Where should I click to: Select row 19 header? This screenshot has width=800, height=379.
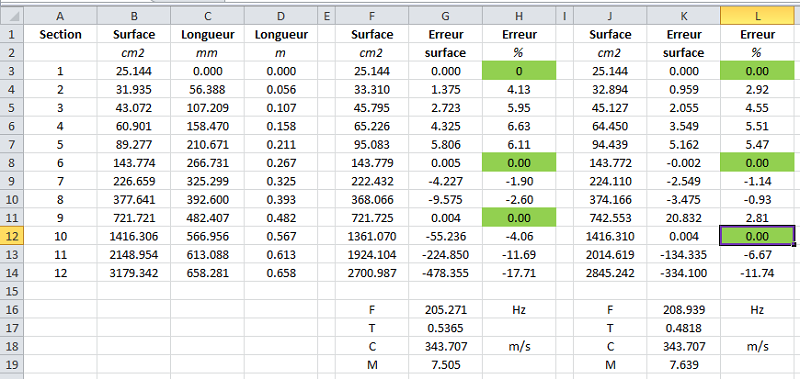coord(12,365)
